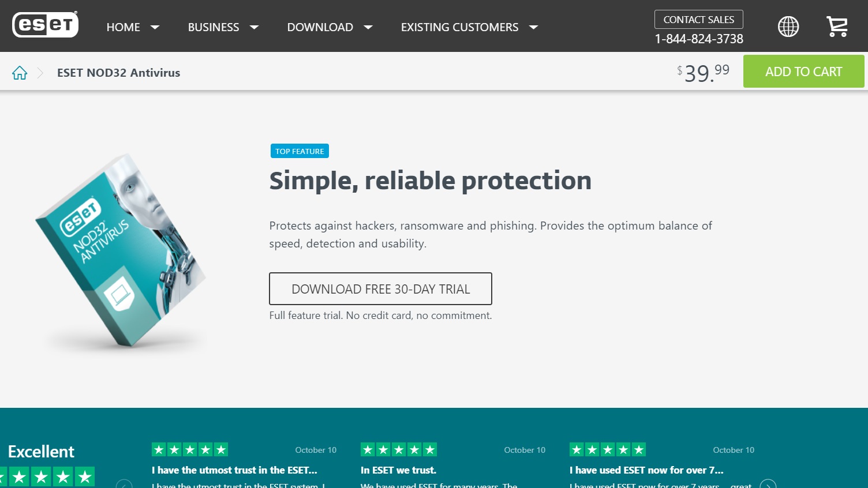This screenshot has width=868, height=488.
Task: Click star rating above 'I have used ESET now' review
Action: 608,449
